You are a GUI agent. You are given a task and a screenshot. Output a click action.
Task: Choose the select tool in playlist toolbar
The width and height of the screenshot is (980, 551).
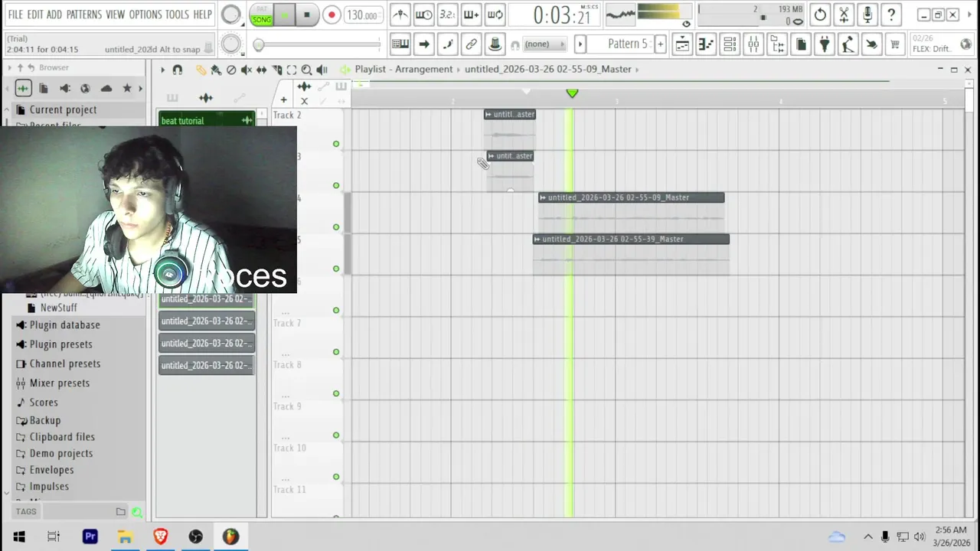(291, 70)
